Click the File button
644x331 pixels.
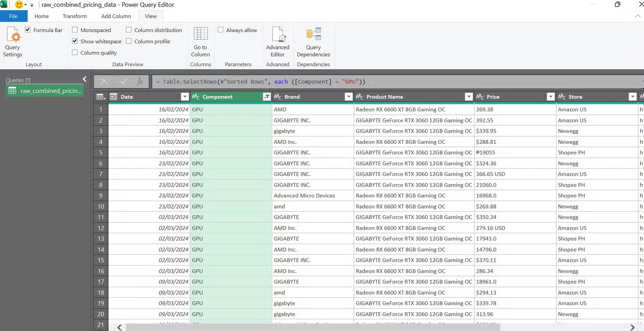click(x=13, y=16)
